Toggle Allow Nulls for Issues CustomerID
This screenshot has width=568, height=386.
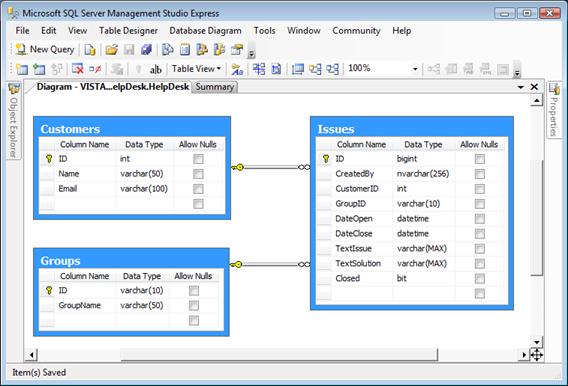tap(480, 189)
